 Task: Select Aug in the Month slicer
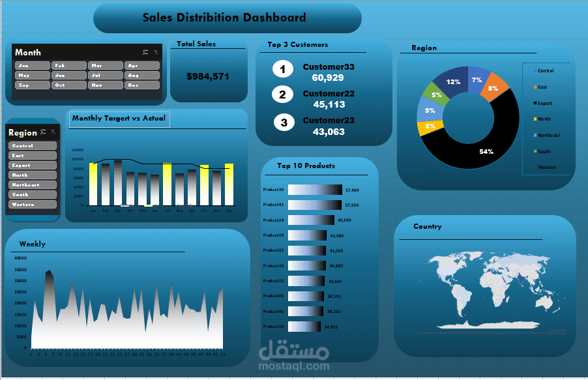point(141,76)
